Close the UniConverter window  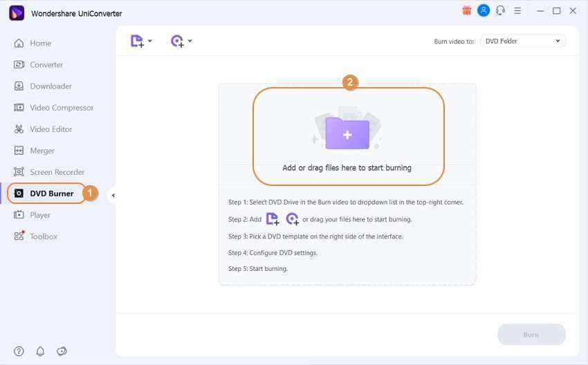coord(573,11)
